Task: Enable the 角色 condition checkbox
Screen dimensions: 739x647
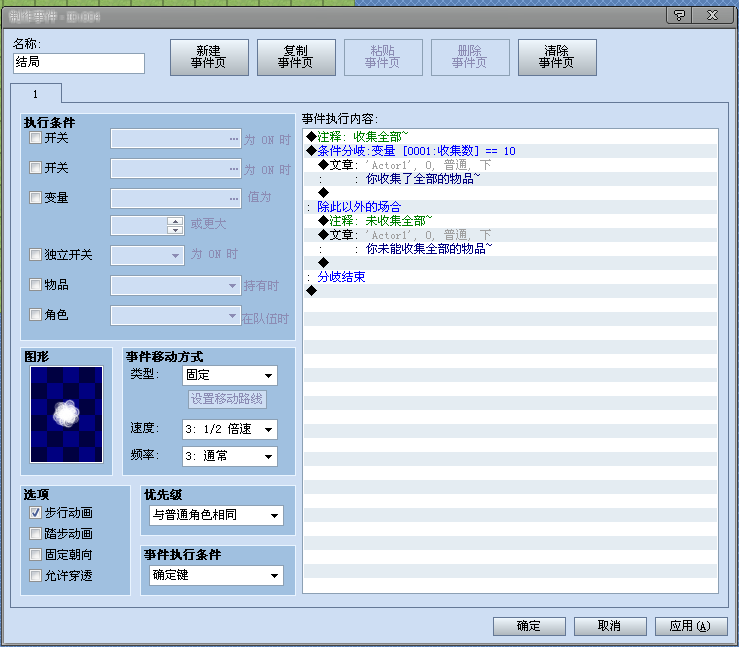Action: [x=35, y=314]
